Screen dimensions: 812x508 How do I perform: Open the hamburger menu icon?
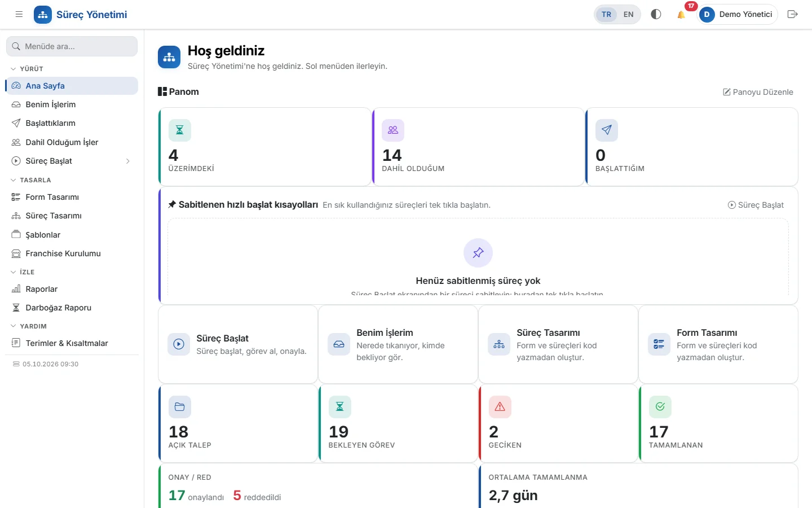coord(19,14)
